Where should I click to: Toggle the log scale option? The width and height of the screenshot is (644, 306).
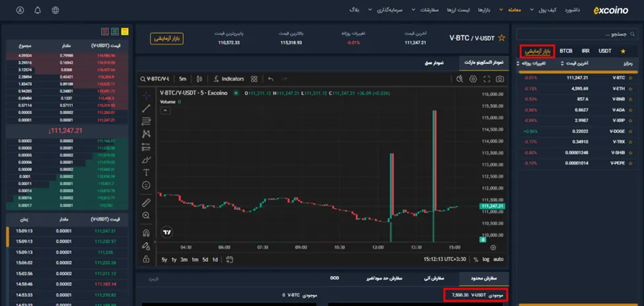pos(486,259)
